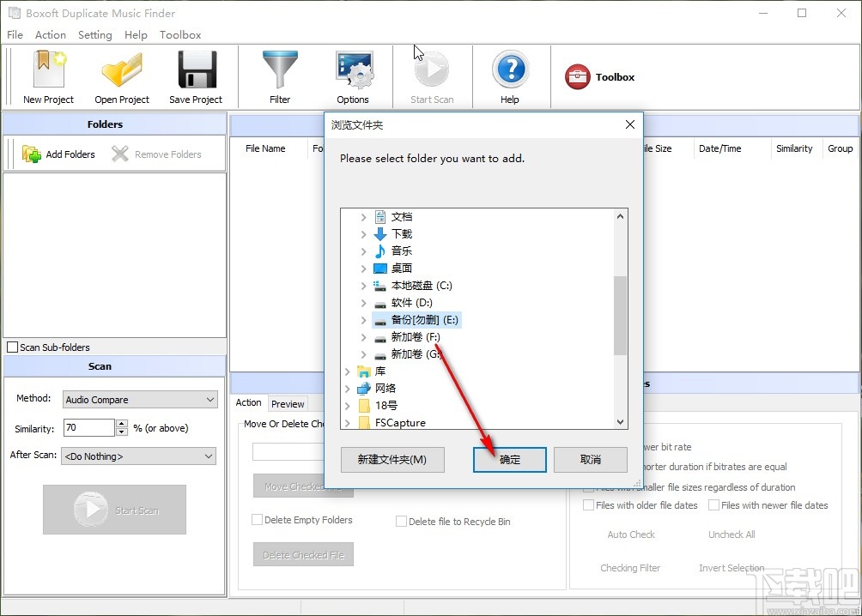862x616 pixels.
Task: Expand the 18号 folder node
Action: (348, 406)
